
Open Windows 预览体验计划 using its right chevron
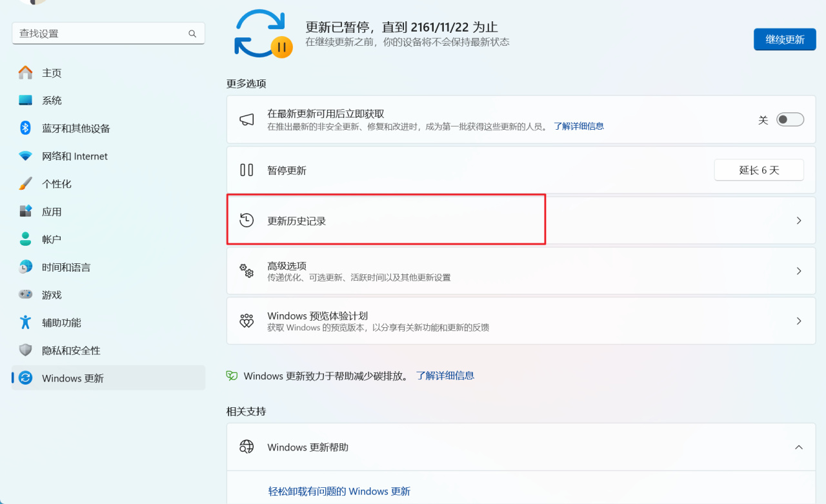(x=799, y=321)
